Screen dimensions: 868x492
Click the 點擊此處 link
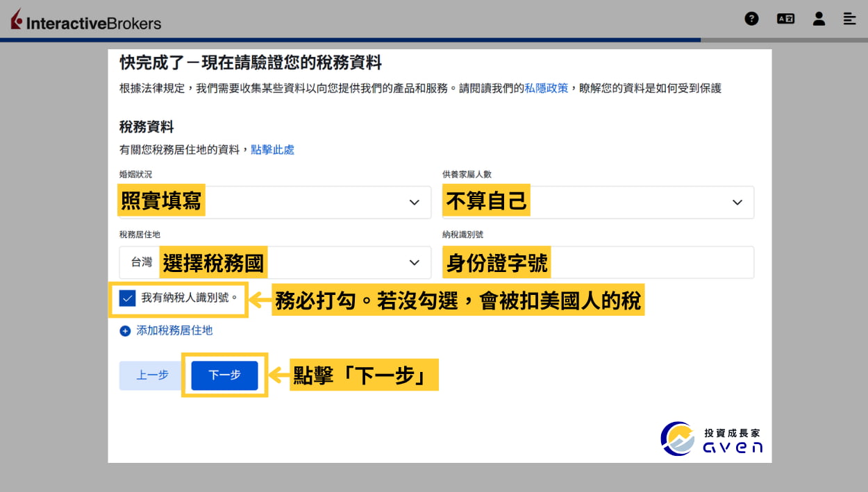(272, 149)
